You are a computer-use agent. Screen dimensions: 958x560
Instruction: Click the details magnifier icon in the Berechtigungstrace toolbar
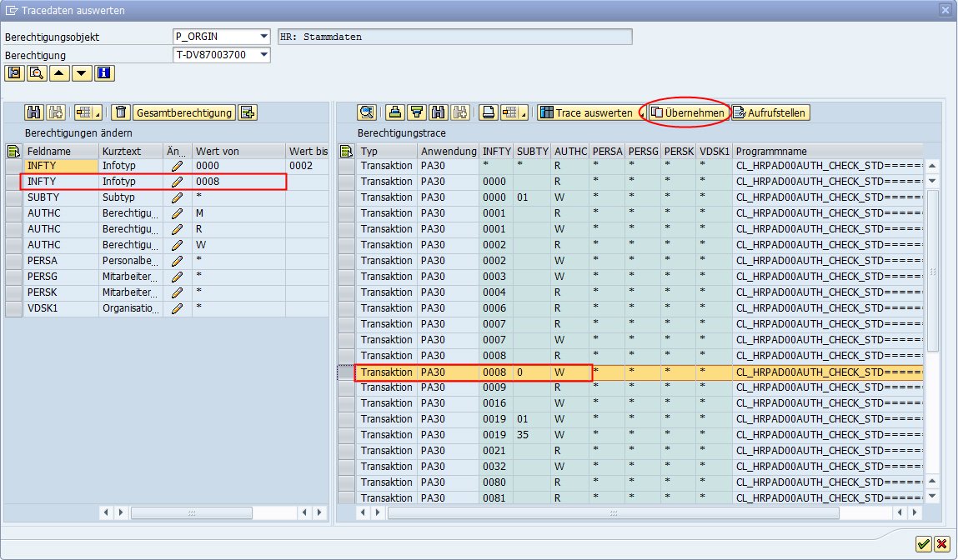(367, 112)
